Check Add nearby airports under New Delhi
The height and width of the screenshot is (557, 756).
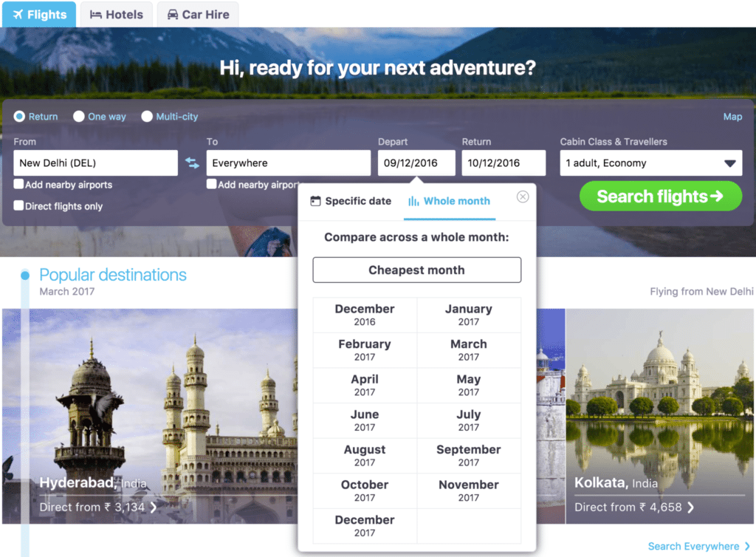[18, 185]
